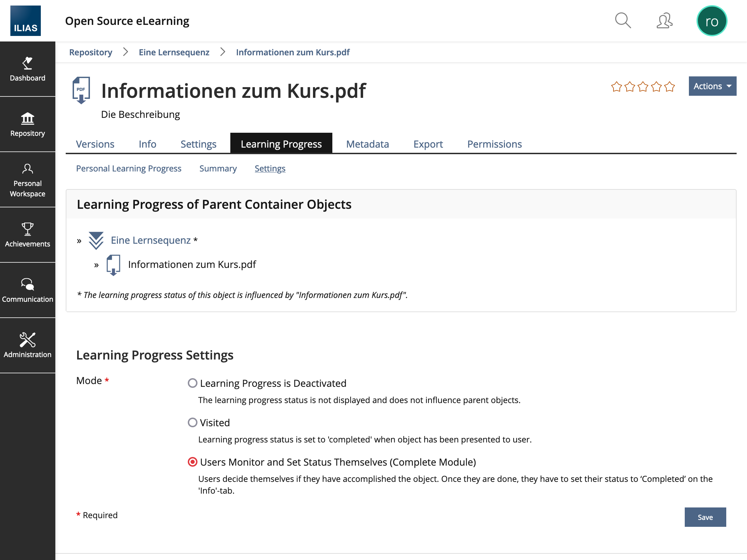Open Administration tools icon
This screenshot has height=560, width=747.
tap(27, 345)
